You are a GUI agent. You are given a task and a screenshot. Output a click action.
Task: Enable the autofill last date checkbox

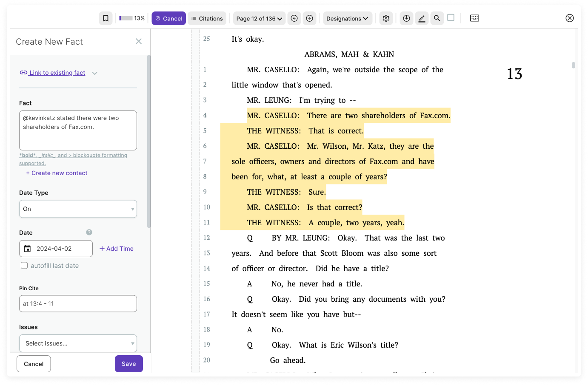[x=24, y=265]
